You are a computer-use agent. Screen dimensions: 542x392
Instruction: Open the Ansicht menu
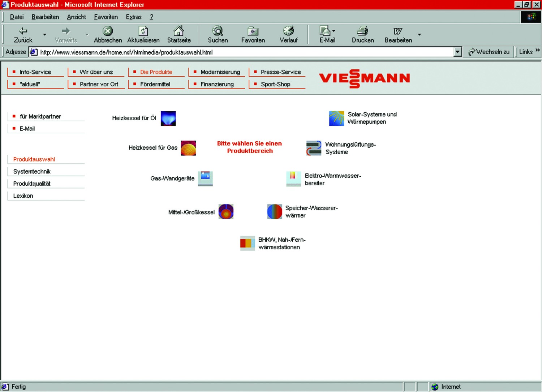(76, 17)
